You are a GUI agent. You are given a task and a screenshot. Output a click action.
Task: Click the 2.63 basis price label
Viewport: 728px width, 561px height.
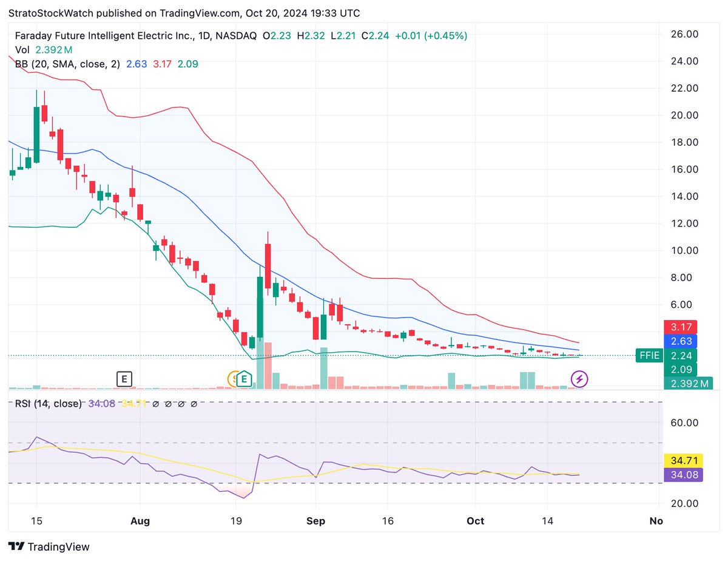(681, 341)
